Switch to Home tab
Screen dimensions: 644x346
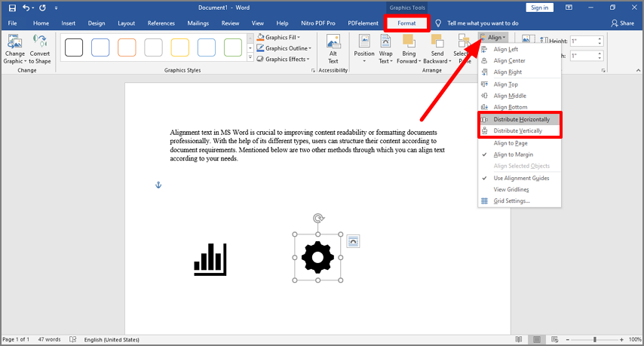[x=41, y=23]
